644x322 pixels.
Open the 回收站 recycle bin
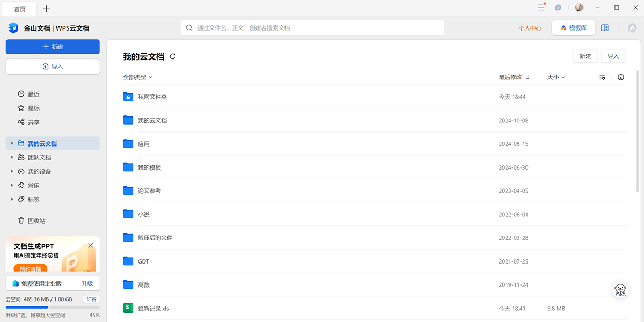click(36, 221)
